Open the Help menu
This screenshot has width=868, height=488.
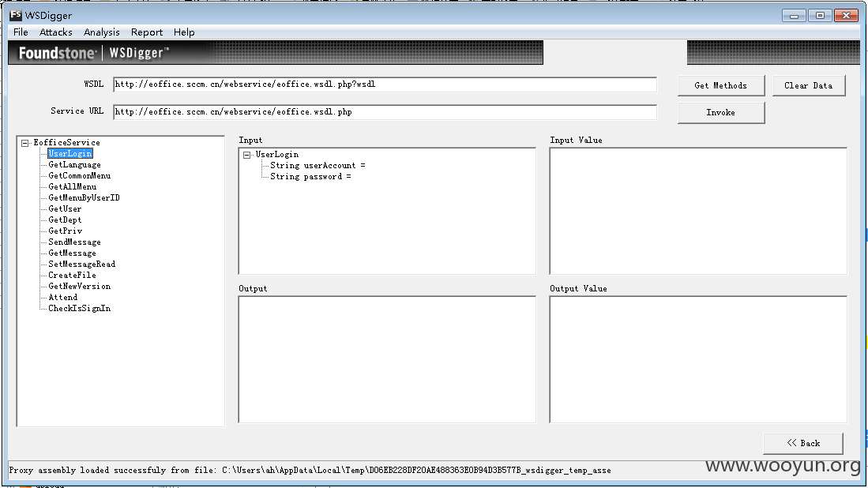coord(184,32)
